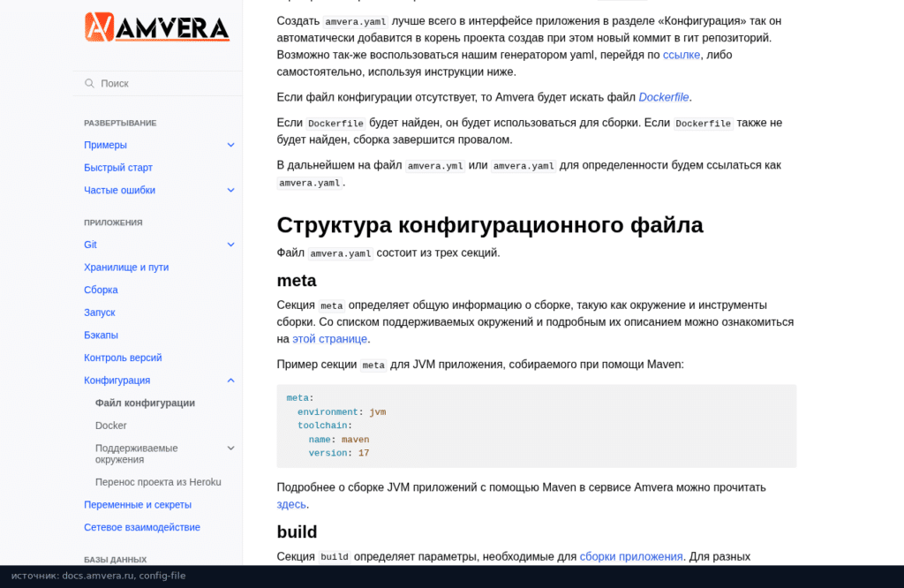Collapse the Конфигурация section chevron

pyautogui.click(x=230, y=381)
